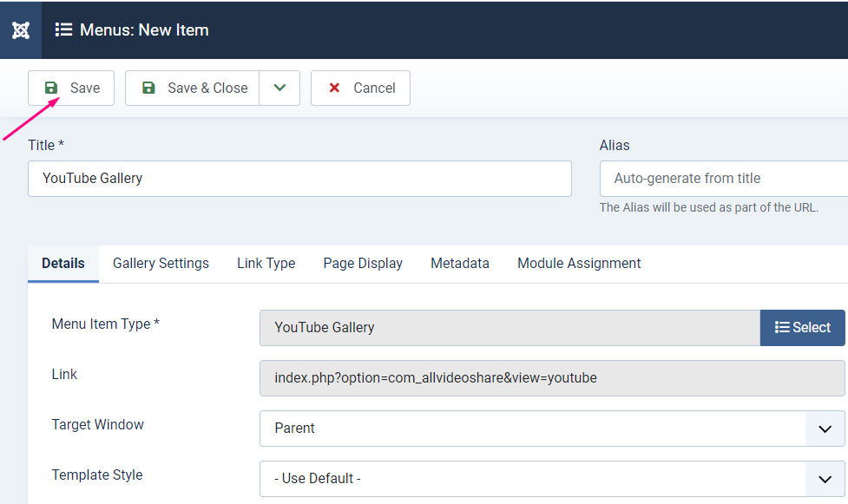
Task: Switch to the Details tab
Action: pyautogui.click(x=63, y=264)
